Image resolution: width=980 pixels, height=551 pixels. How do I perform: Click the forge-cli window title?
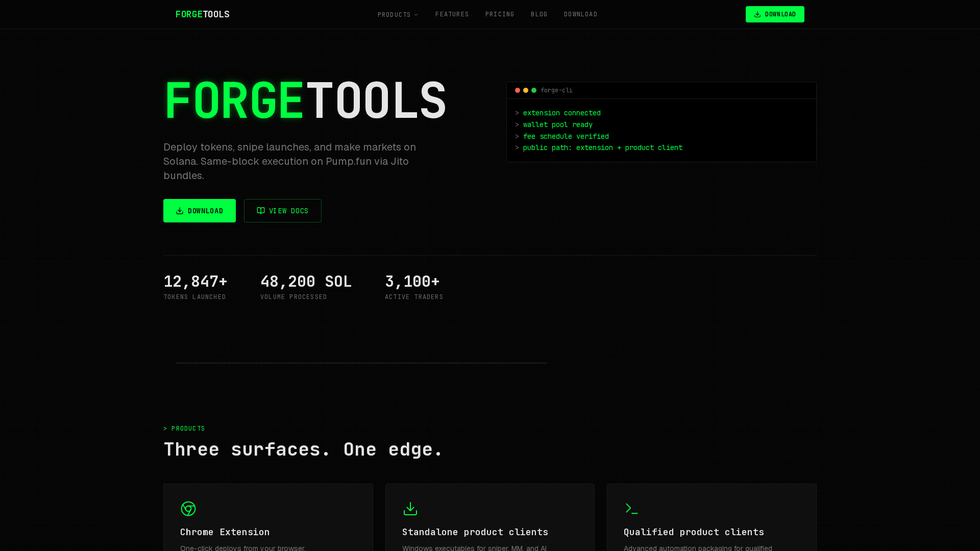[x=556, y=90]
